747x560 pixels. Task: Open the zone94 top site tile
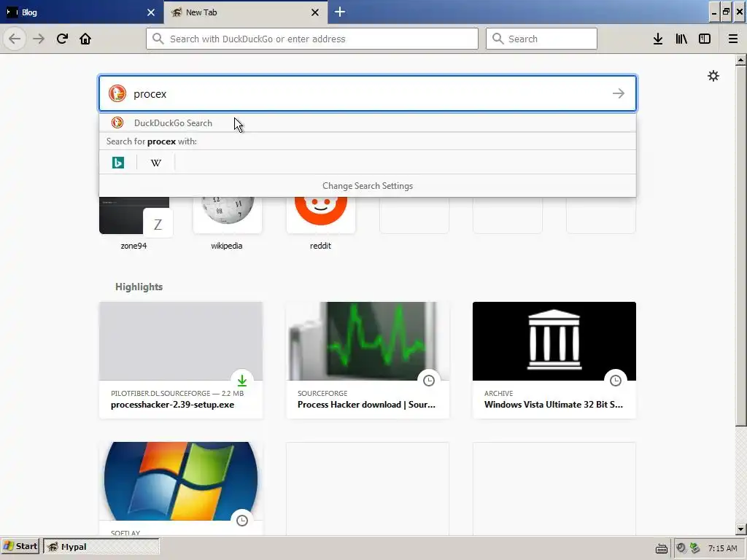134,223
